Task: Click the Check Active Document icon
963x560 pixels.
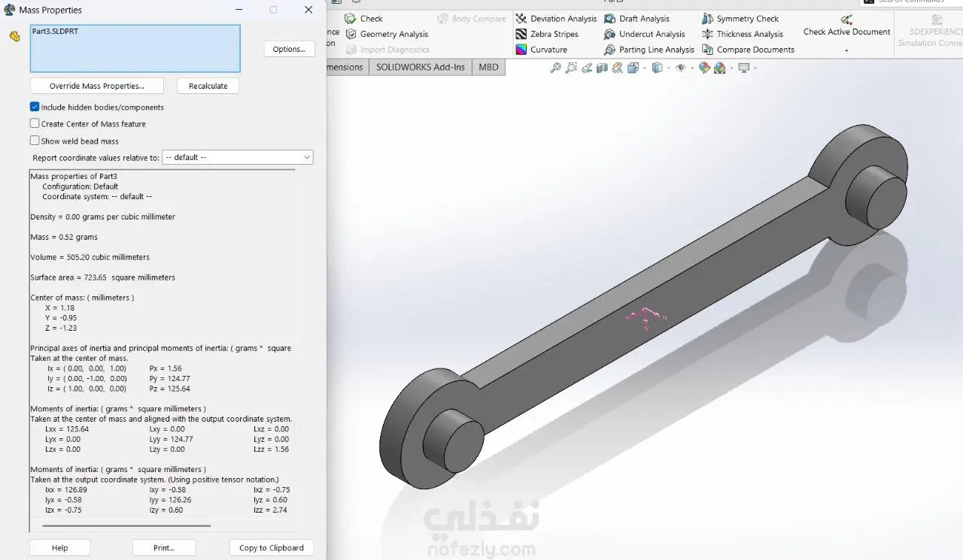Action: click(846, 20)
